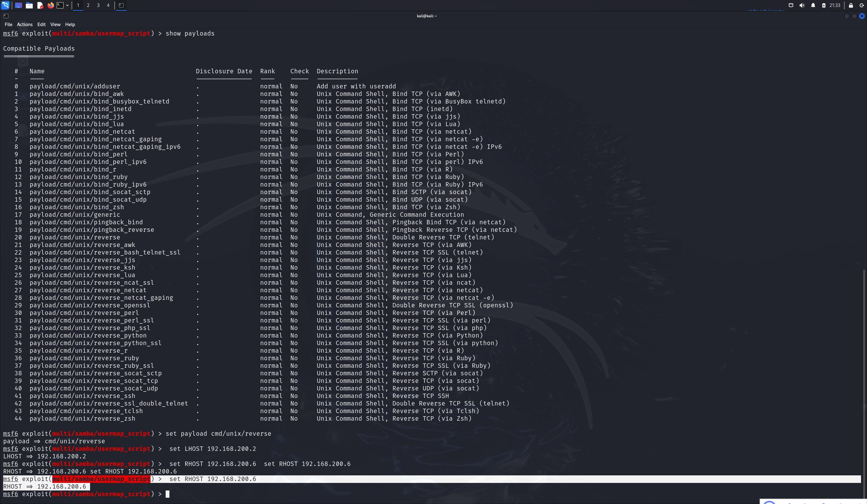Show notifications via the bell icon

click(813, 5)
